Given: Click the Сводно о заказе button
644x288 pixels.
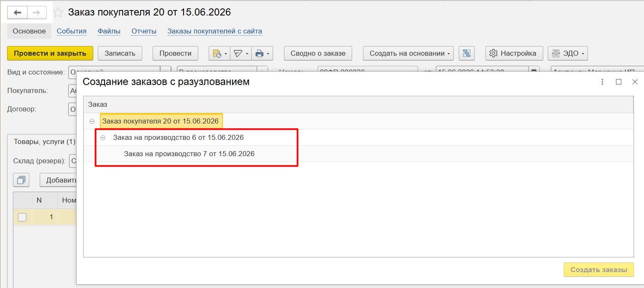Looking at the screenshot, I should (318, 54).
